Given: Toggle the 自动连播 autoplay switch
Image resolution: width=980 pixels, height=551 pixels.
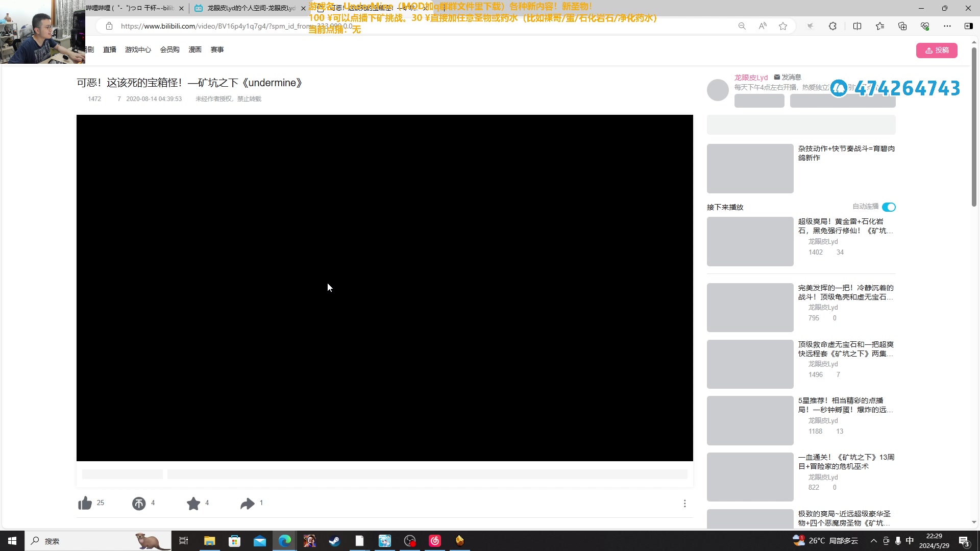Looking at the screenshot, I should [889, 207].
